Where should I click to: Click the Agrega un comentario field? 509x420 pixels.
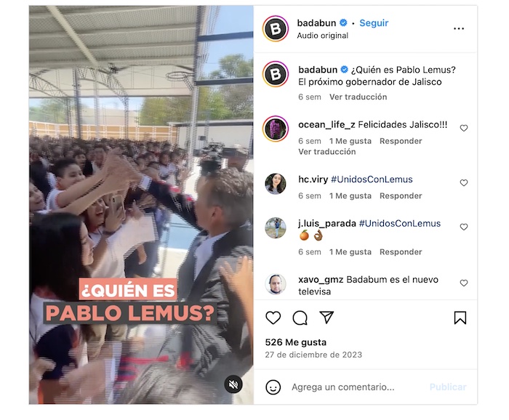point(342,387)
